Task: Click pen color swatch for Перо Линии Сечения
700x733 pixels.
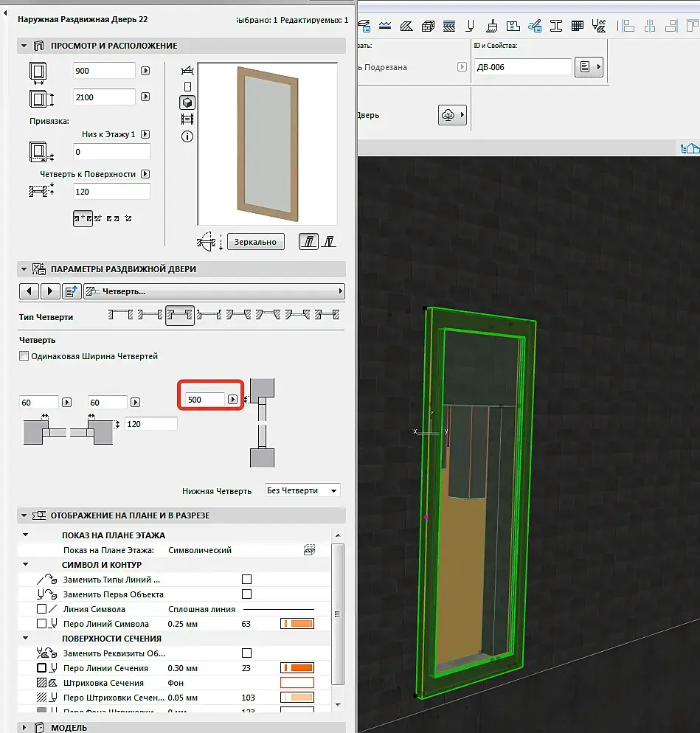Action: [297, 668]
